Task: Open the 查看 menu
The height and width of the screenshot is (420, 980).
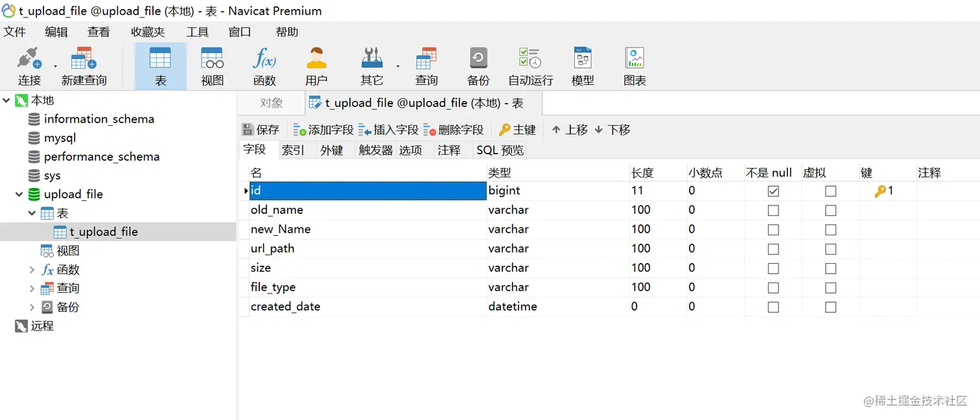Action: click(99, 32)
